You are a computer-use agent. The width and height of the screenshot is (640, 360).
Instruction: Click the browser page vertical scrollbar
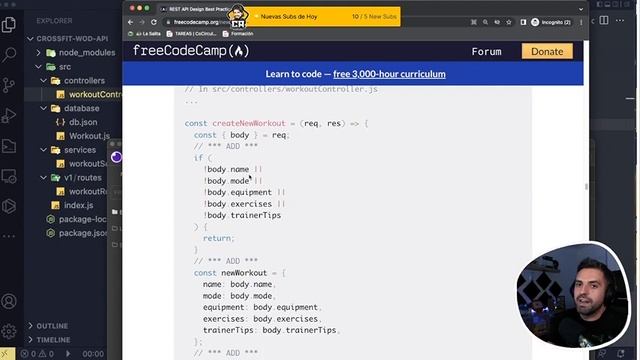[586, 187]
